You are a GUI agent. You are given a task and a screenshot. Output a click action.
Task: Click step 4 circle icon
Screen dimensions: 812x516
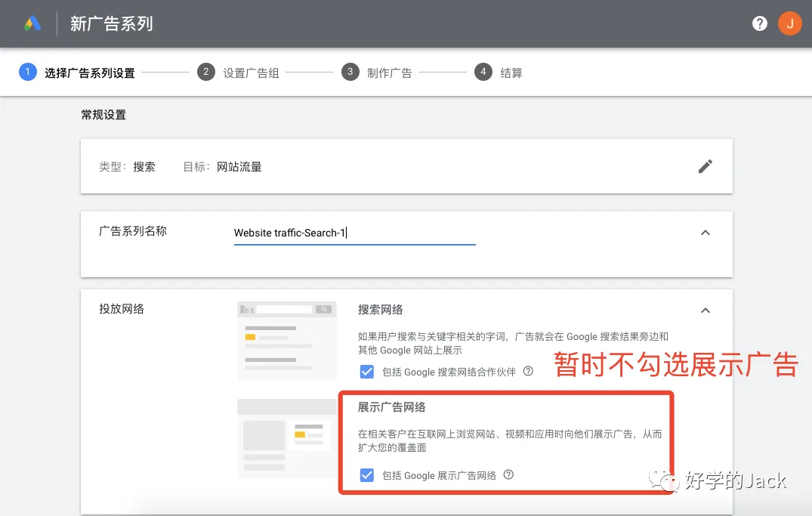[483, 72]
